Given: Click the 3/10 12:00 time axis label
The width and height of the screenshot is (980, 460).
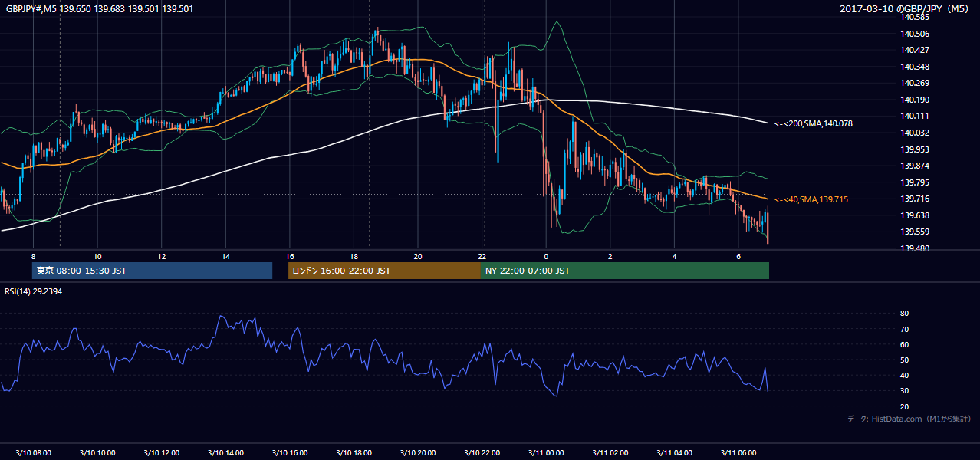Looking at the screenshot, I should click(160, 453).
